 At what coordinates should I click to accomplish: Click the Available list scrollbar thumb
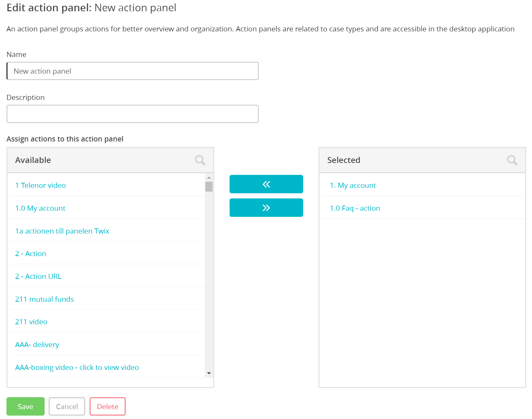click(x=209, y=186)
